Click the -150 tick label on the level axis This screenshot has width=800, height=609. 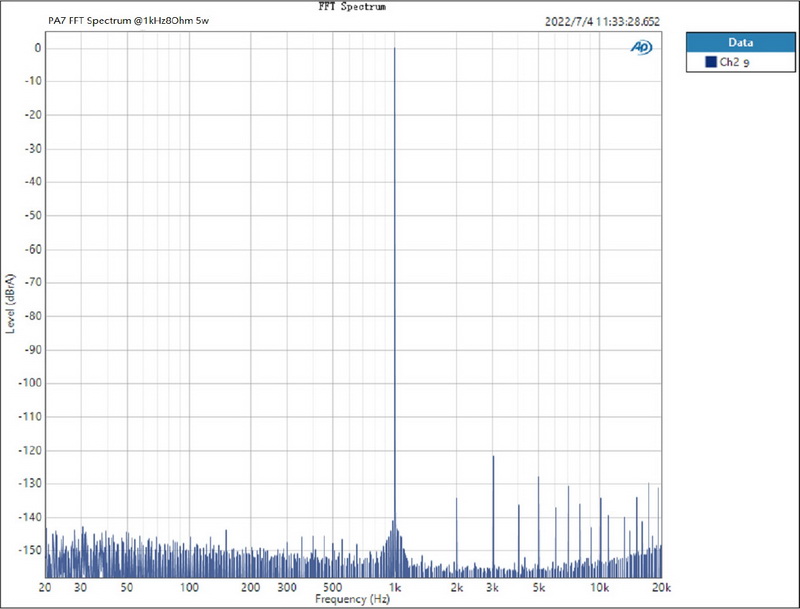click(30, 550)
